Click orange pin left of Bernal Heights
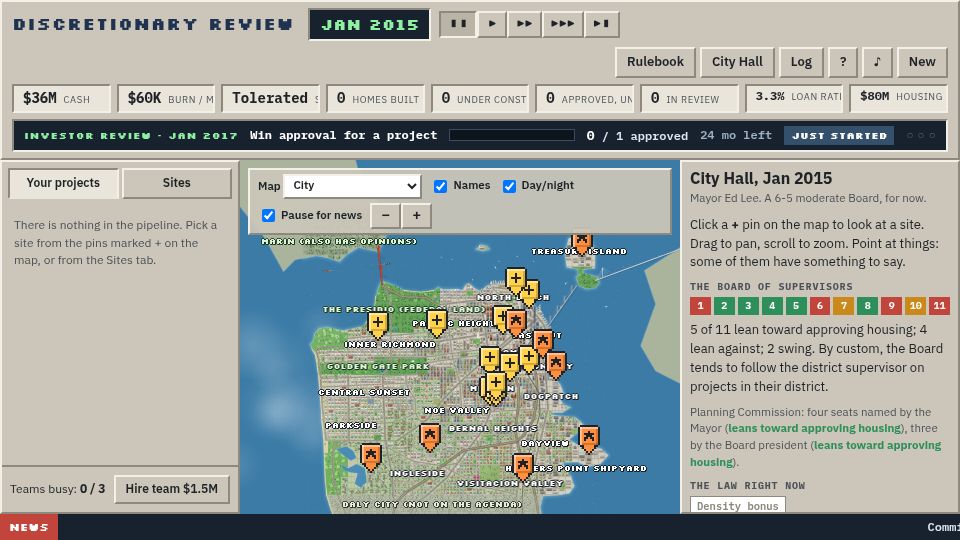 (x=430, y=437)
